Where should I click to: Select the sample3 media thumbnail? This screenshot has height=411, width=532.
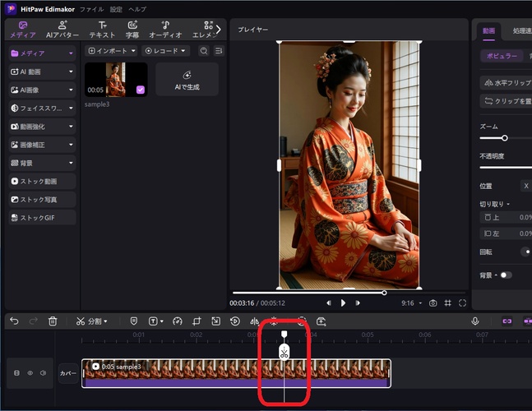[116, 80]
